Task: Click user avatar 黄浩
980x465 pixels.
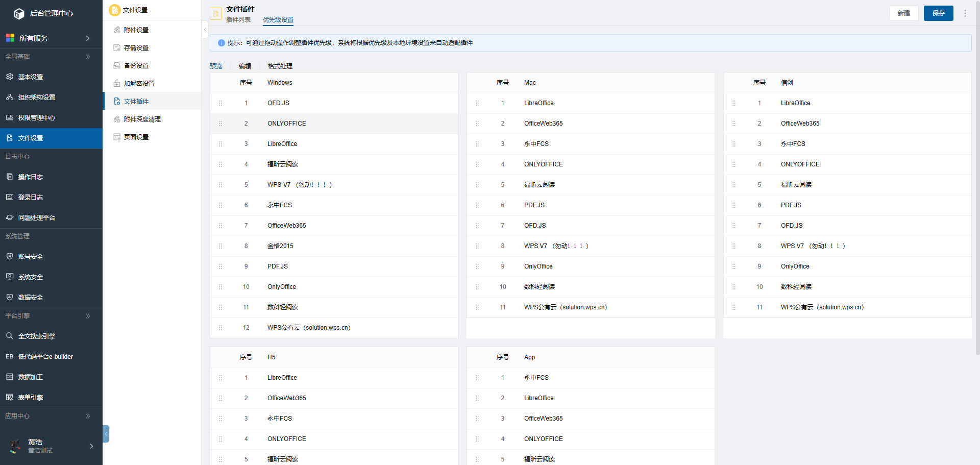Action: (15, 446)
